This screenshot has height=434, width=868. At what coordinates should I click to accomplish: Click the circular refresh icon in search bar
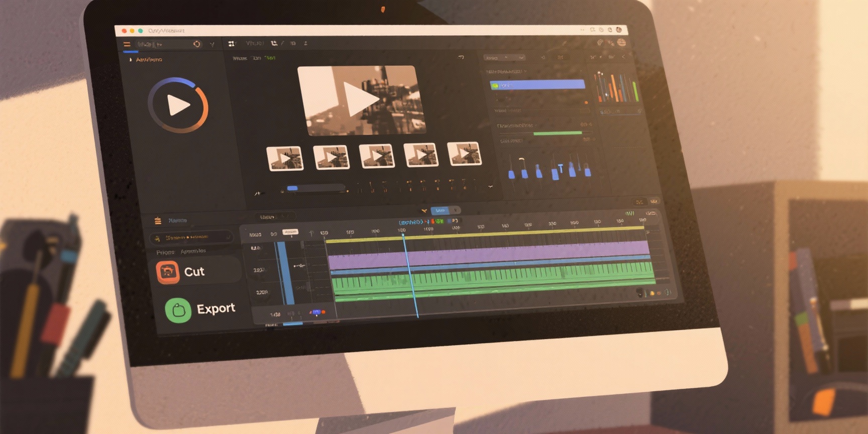pos(197,44)
